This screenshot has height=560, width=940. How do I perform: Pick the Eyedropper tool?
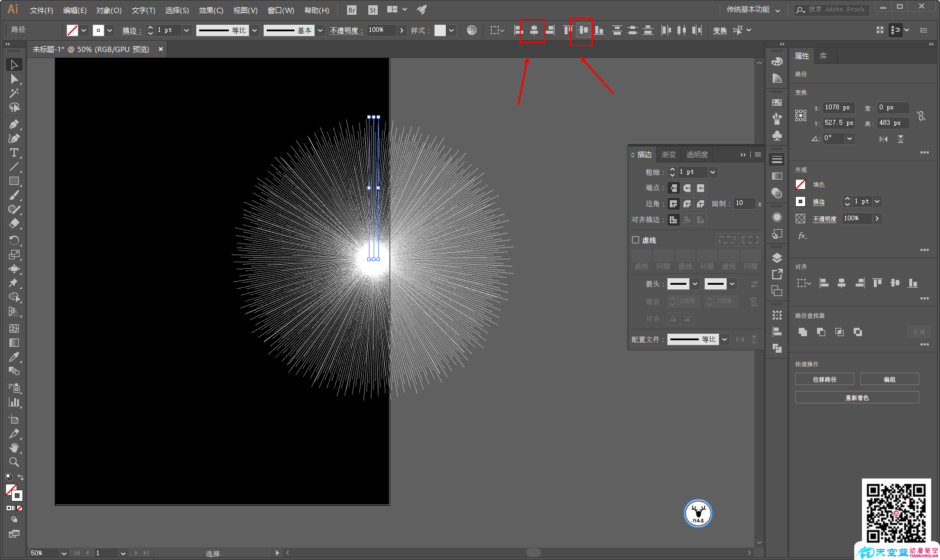coord(14,357)
